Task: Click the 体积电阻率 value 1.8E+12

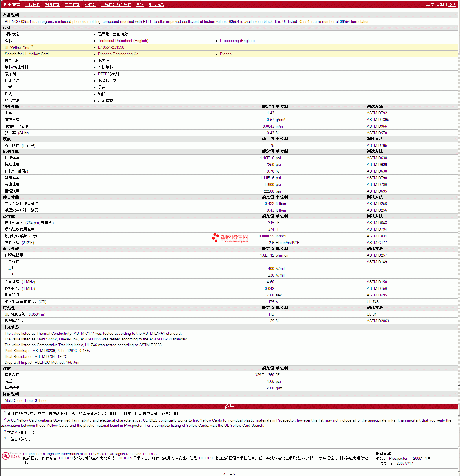Action: click(x=267, y=255)
